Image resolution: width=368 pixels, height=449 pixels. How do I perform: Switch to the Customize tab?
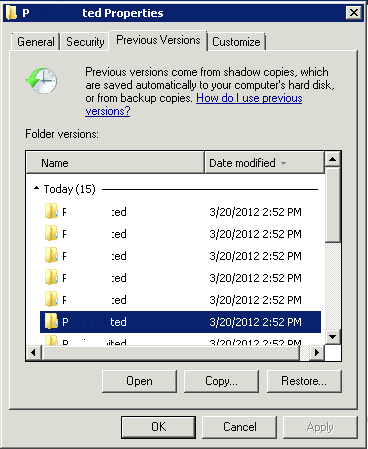[236, 42]
